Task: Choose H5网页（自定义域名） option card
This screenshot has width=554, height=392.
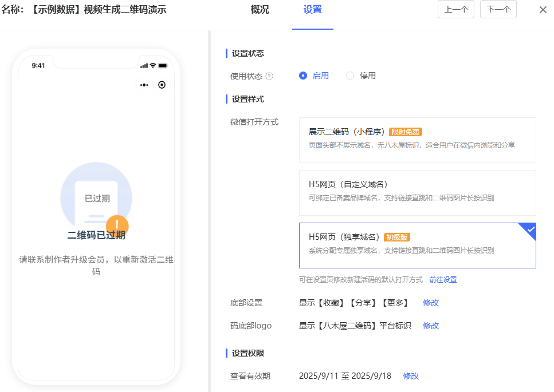Action: click(x=417, y=192)
